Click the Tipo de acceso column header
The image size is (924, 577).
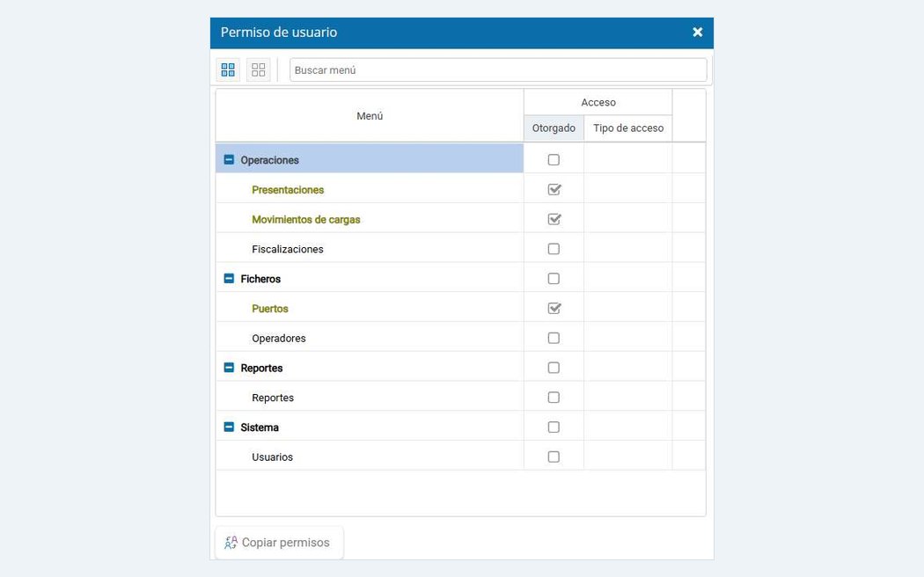(628, 128)
